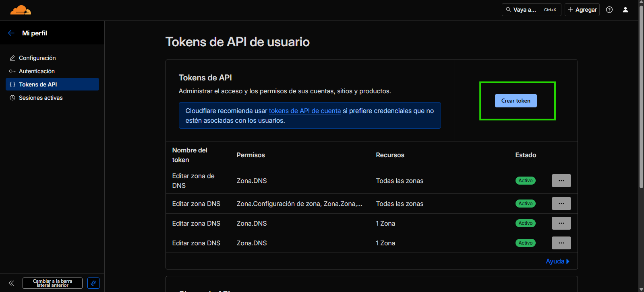Open options menu for Zona.Configuración de zona token
The image size is (644, 292).
coord(561,204)
